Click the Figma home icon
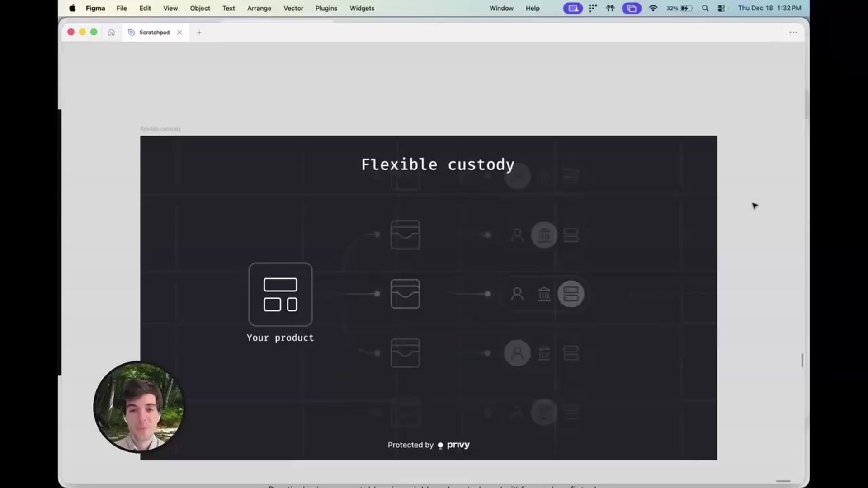868x488 pixels. tap(111, 33)
